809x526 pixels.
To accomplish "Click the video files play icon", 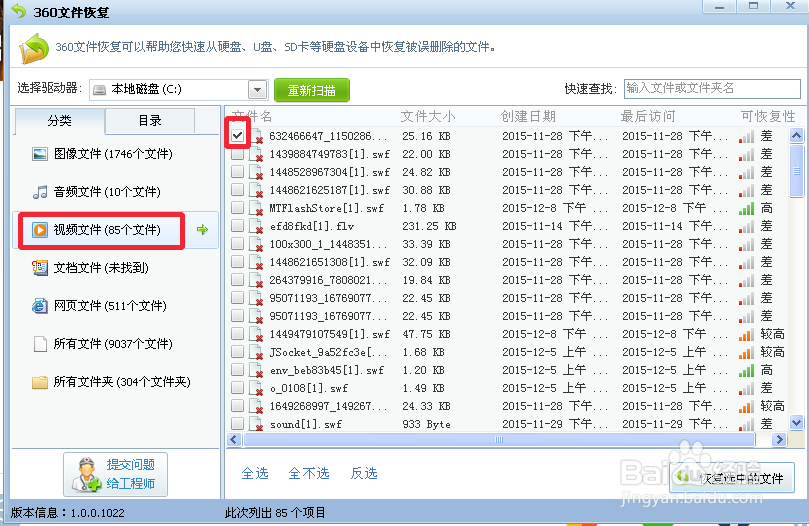I will point(40,230).
